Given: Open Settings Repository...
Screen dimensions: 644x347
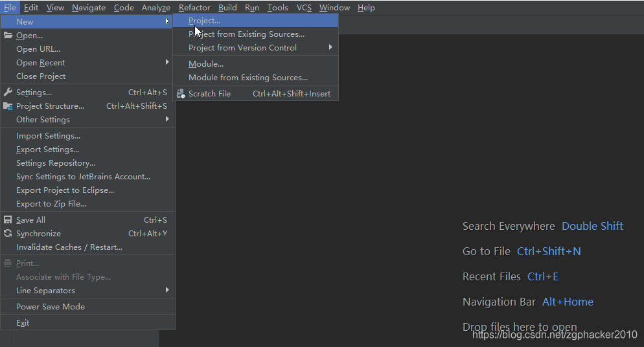Looking at the screenshot, I should [88, 163].
